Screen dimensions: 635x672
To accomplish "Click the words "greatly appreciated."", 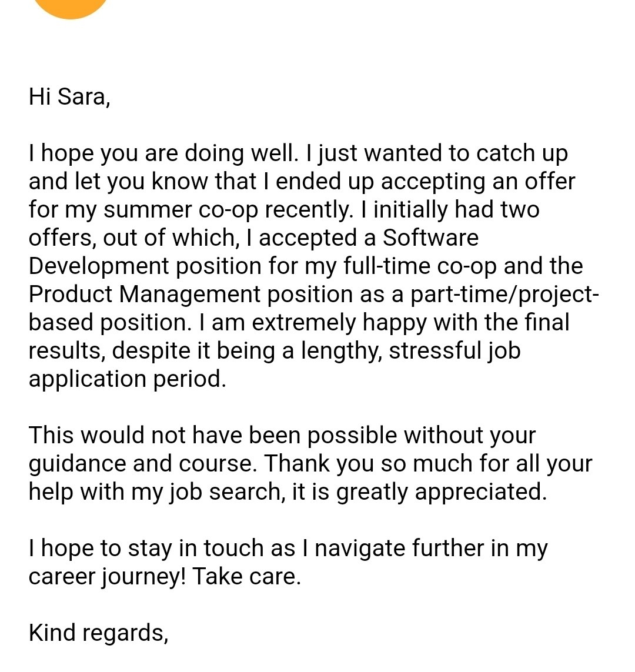I will pos(442,492).
